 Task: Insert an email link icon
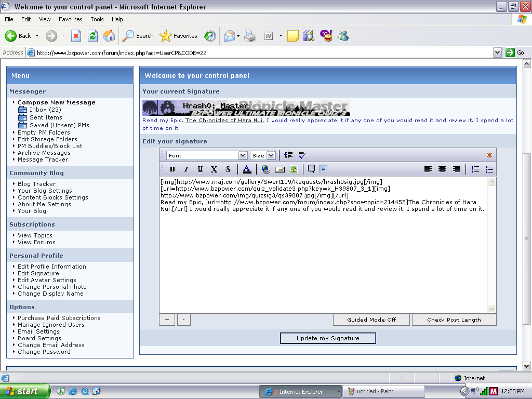point(280,169)
